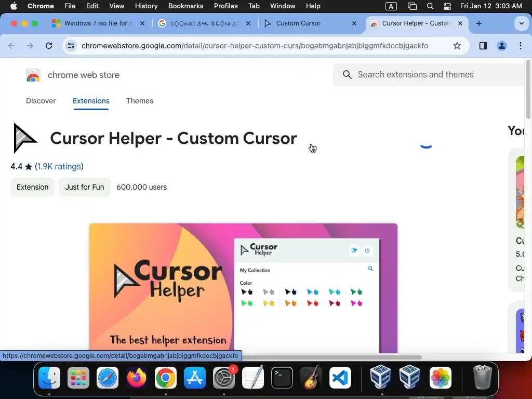Open the Bookmarks menu

point(185,6)
